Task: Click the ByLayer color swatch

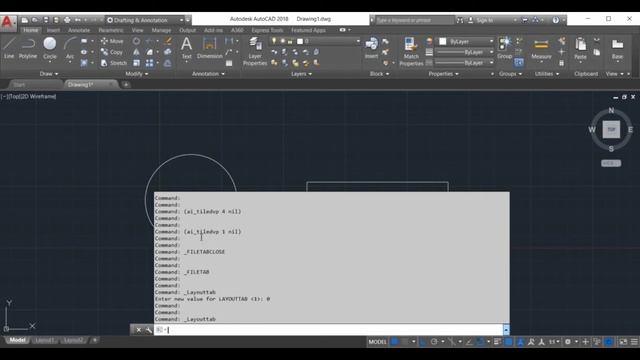Action: click(442, 42)
